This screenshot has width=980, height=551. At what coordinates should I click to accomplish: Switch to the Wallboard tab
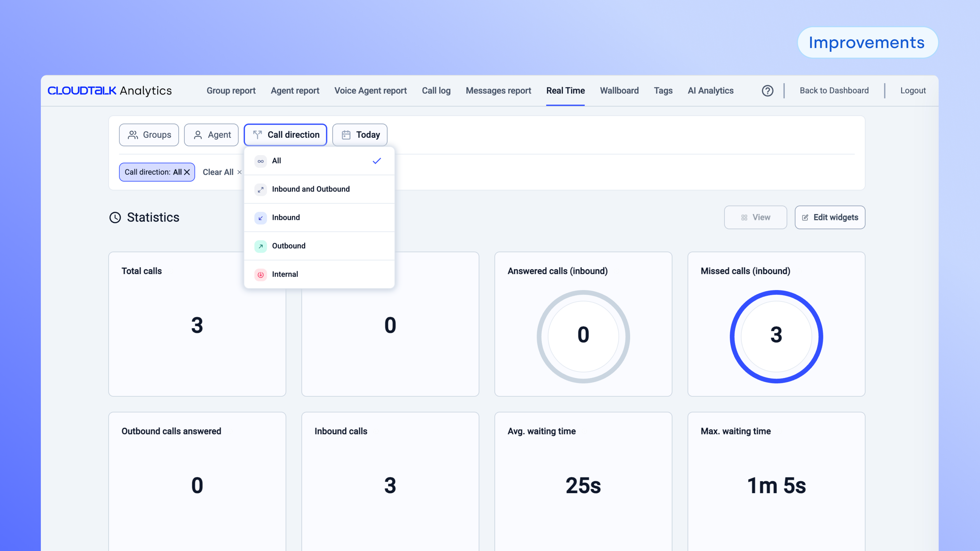click(x=619, y=91)
